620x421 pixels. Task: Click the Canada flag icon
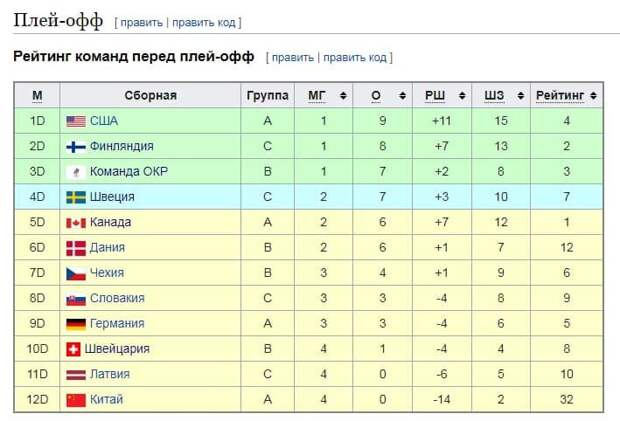tap(76, 222)
